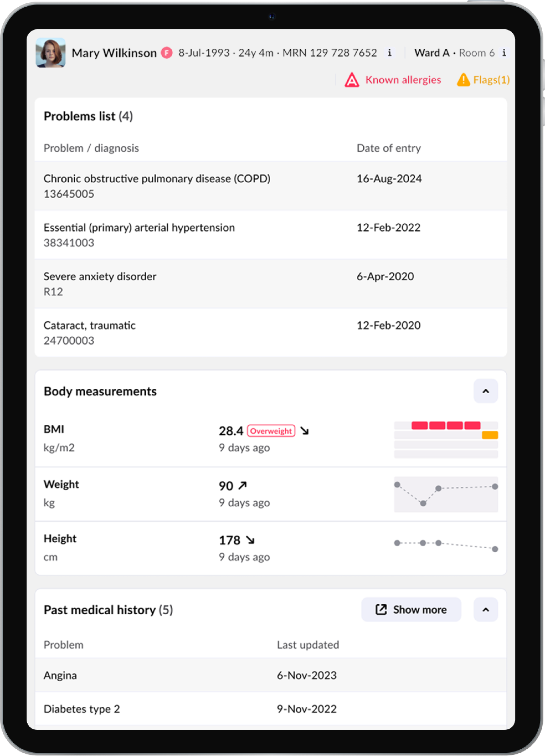The height and width of the screenshot is (756, 545).
Task: Click the Weight upward trend arrow
Action: pyautogui.click(x=242, y=486)
